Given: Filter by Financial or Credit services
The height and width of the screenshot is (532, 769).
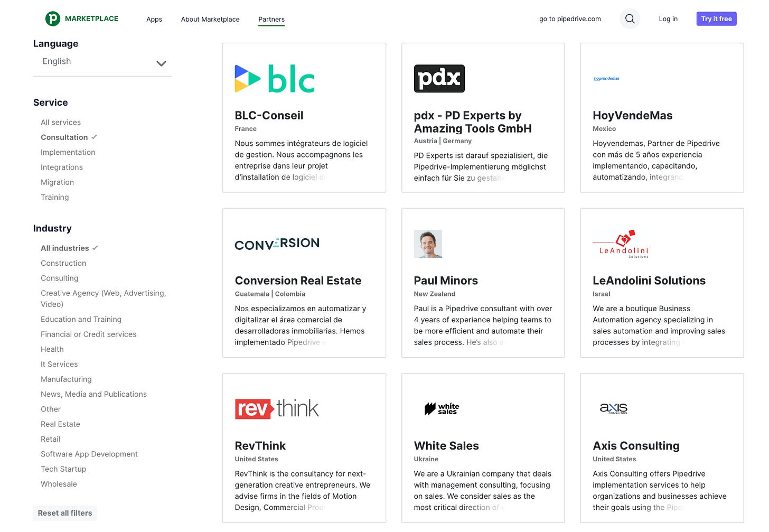Looking at the screenshot, I should [x=89, y=334].
